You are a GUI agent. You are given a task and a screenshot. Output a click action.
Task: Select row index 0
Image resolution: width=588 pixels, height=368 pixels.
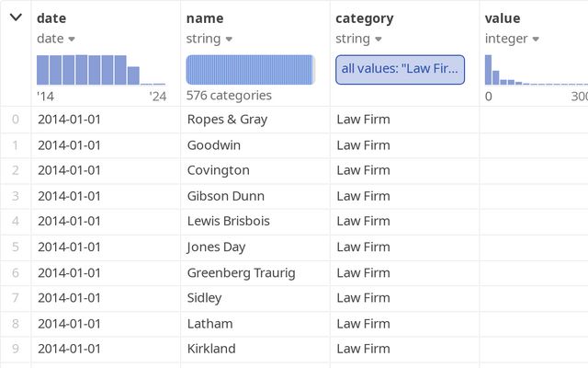coord(15,119)
